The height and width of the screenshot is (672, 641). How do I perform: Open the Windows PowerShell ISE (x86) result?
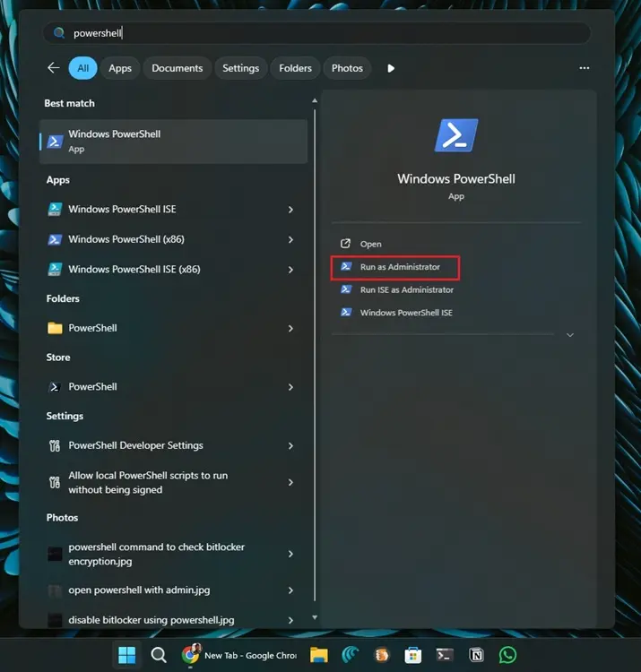(x=173, y=269)
